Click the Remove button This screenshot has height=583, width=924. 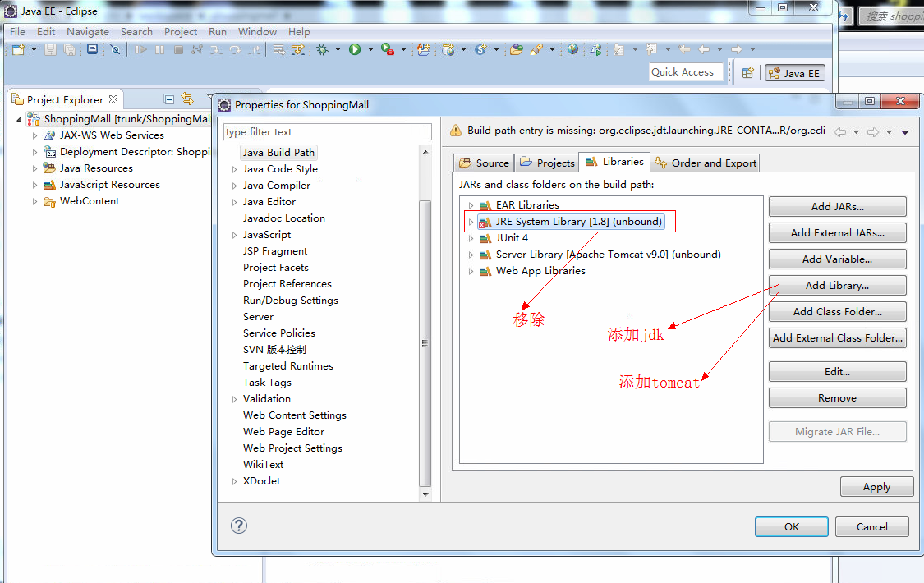click(x=837, y=398)
